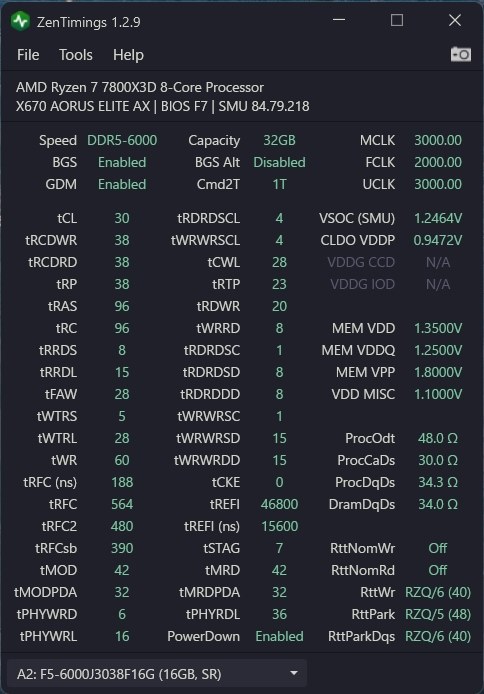
Task: Click the ZenTimings app logo icon
Action: [20, 21]
